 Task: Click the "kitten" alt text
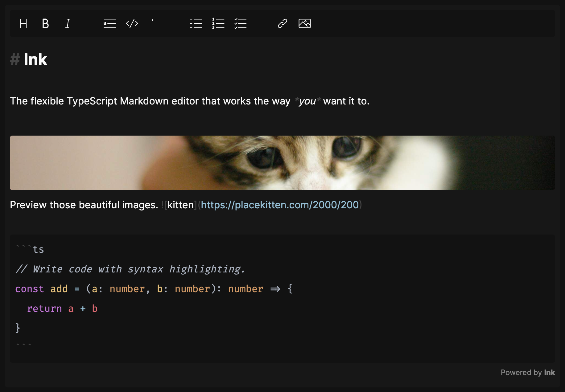click(180, 205)
